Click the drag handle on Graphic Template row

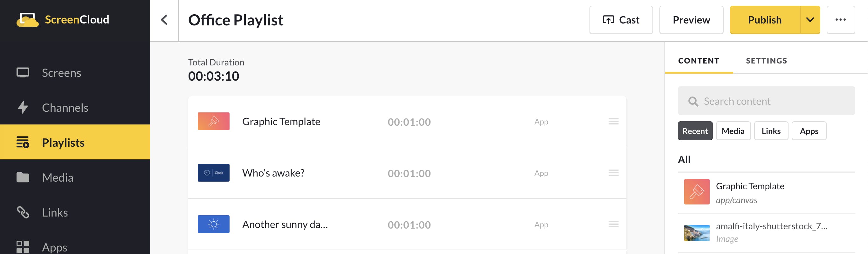point(613,122)
